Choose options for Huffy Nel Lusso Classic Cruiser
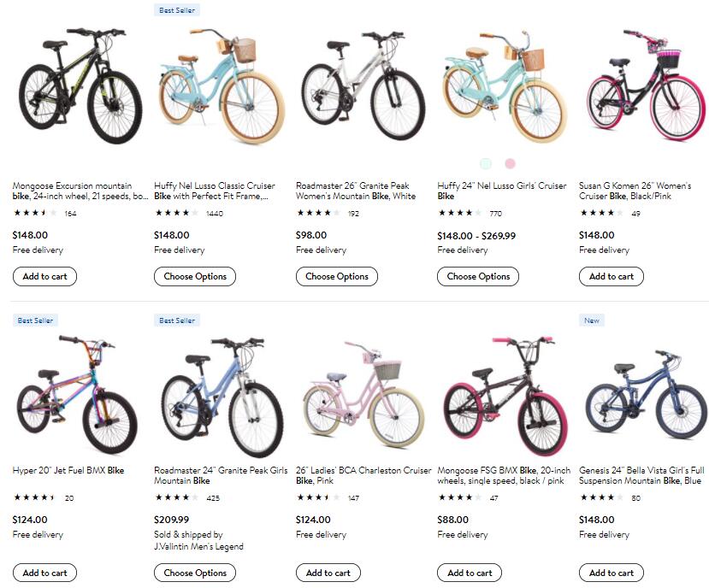709x588 pixels. tap(195, 276)
